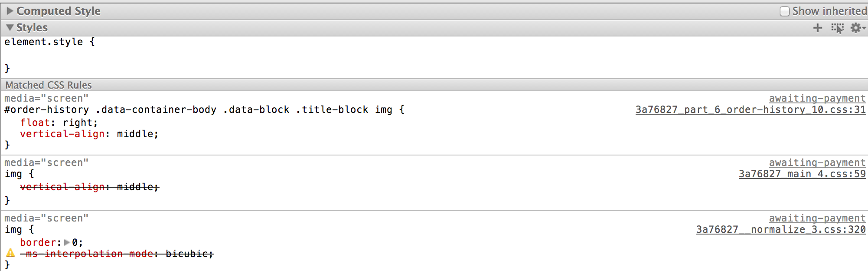Enable the Show inherited checkbox
868x271 pixels.
784,11
